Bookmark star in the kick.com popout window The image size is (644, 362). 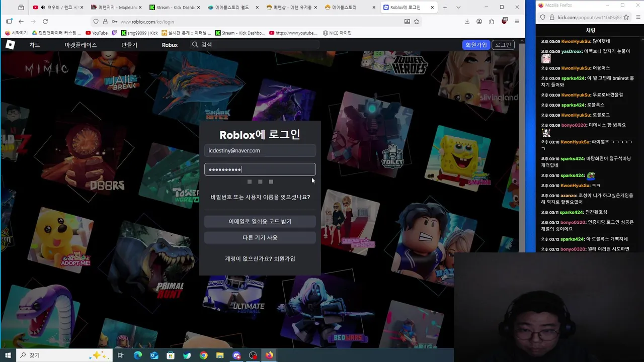pyautogui.click(x=626, y=17)
